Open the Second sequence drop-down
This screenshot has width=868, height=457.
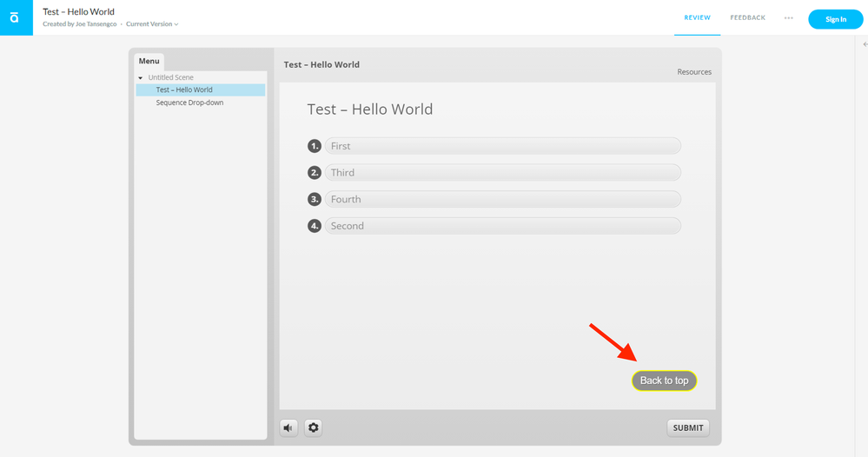pyautogui.click(x=502, y=226)
